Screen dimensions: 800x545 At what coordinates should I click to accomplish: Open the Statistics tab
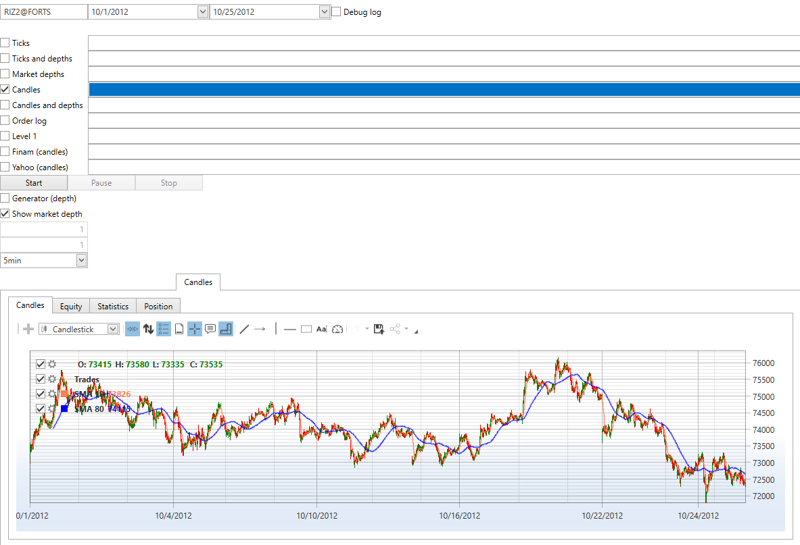tap(113, 306)
